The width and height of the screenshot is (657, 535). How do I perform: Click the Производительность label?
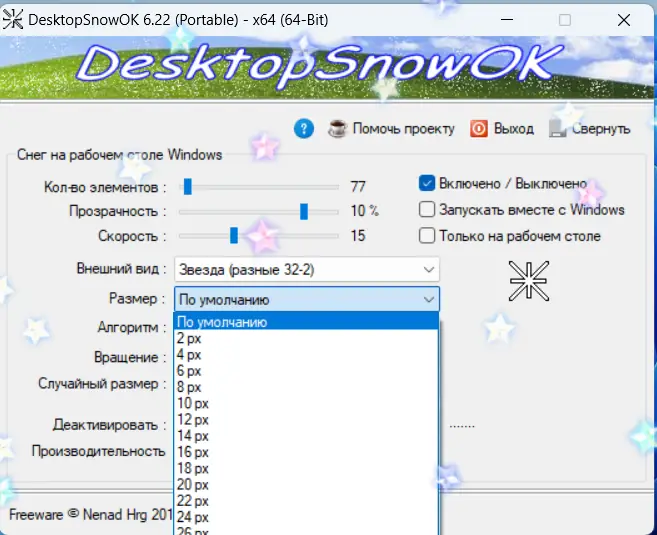click(98, 451)
